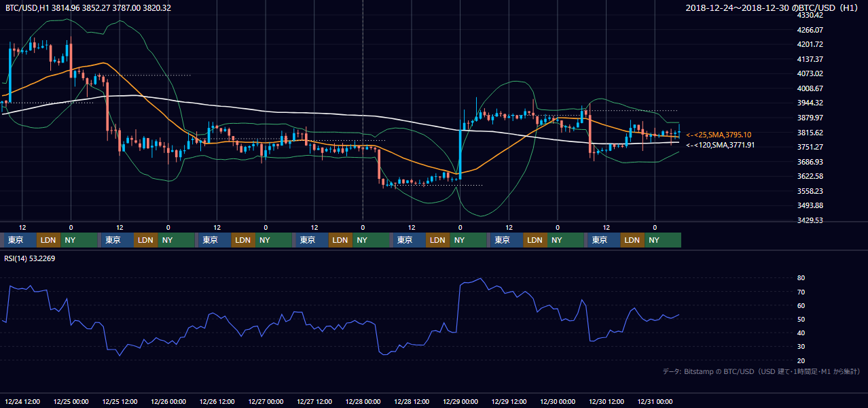Click the 12/28 12:00 date label
The height and width of the screenshot is (408, 868).
(x=412, y=402)
